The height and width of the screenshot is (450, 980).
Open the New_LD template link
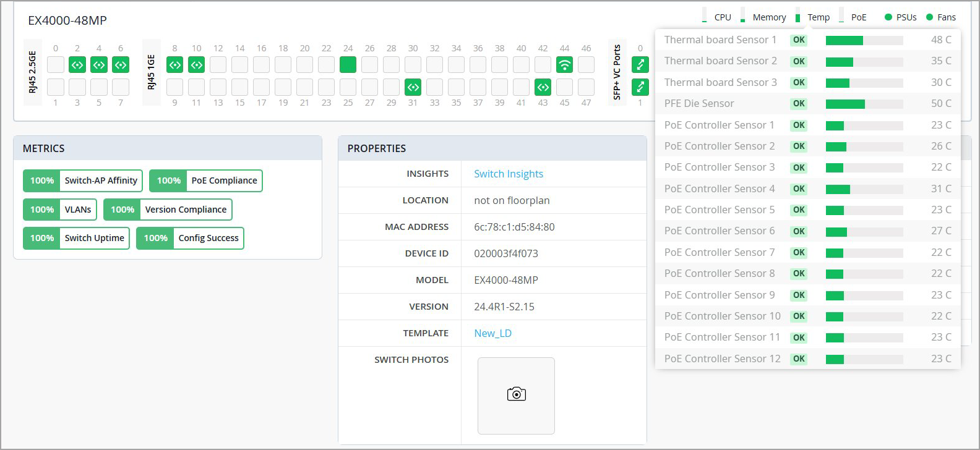coord(493,333)
